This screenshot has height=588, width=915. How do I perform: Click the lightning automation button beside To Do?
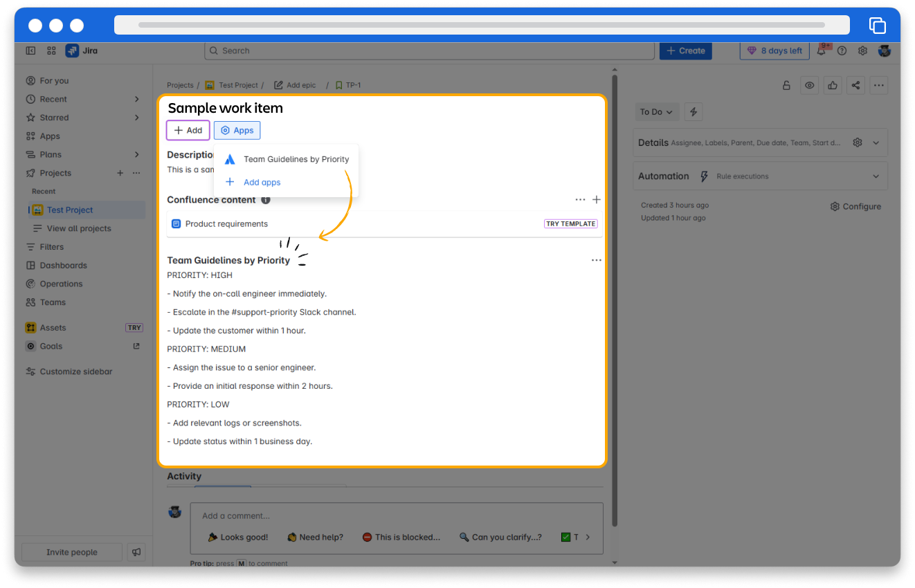(x=694, y=111)
